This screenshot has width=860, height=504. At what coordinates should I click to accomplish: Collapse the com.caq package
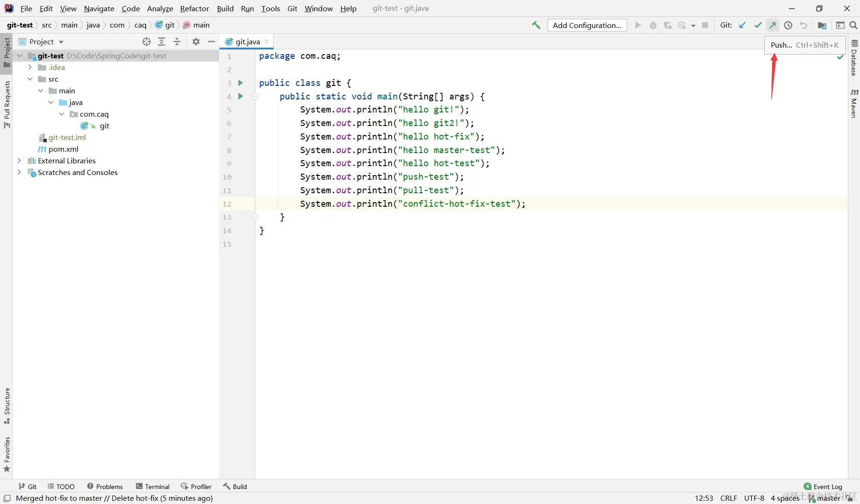(62, 114)
